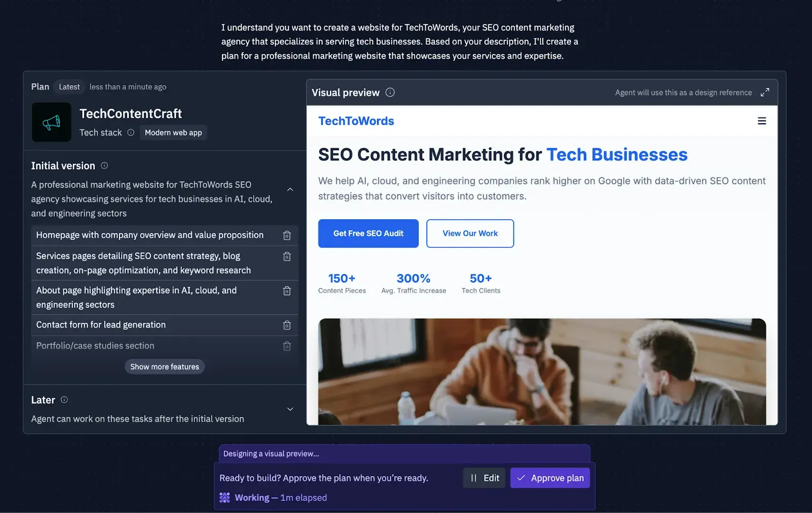Expand the Later section chevron
Screen dimensions: 812x513
tap(290, 409)
